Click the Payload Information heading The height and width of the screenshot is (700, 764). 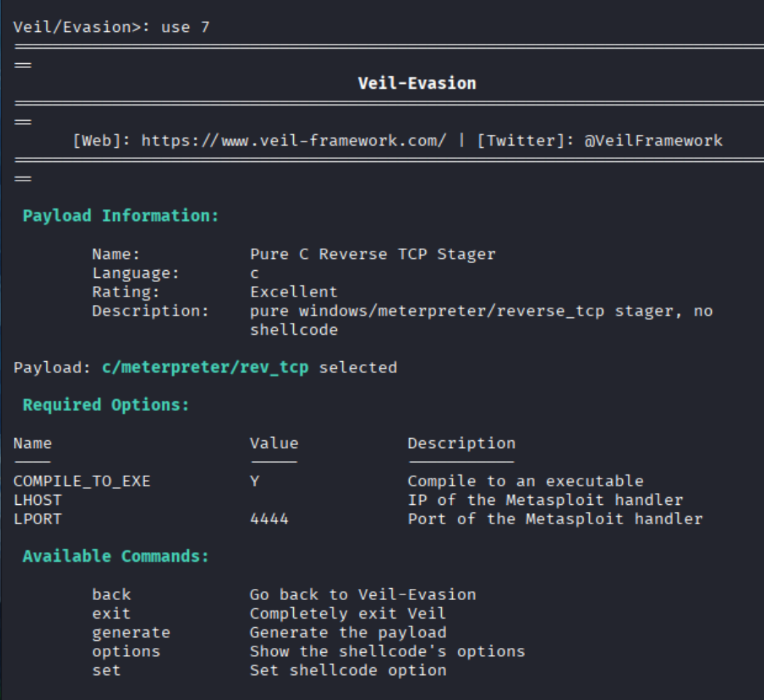pos(121,216)
